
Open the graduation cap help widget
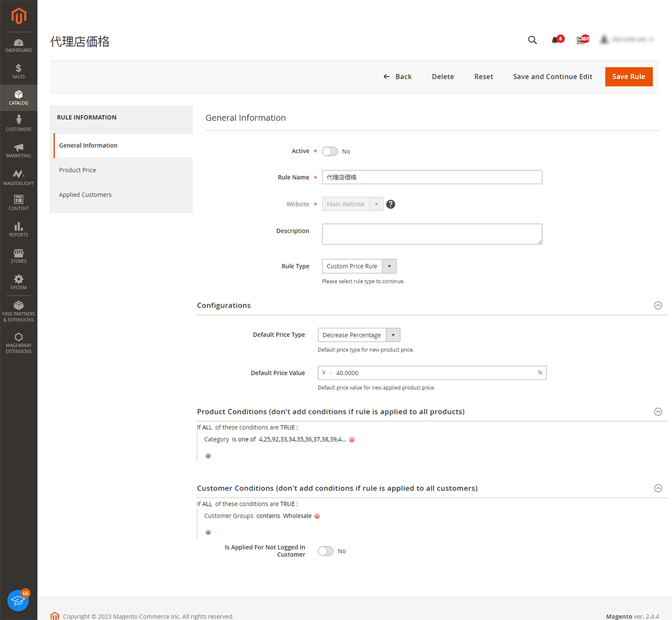click(x=18, y=601)
